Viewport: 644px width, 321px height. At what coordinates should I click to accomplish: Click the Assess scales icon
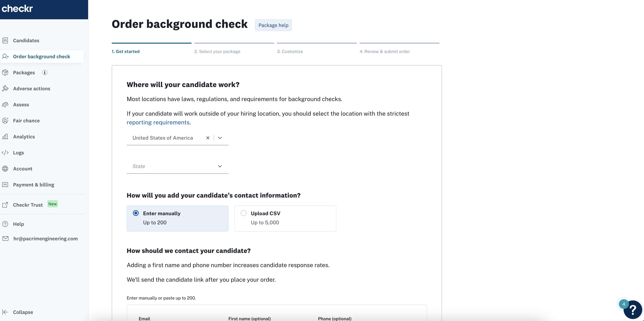5,105
